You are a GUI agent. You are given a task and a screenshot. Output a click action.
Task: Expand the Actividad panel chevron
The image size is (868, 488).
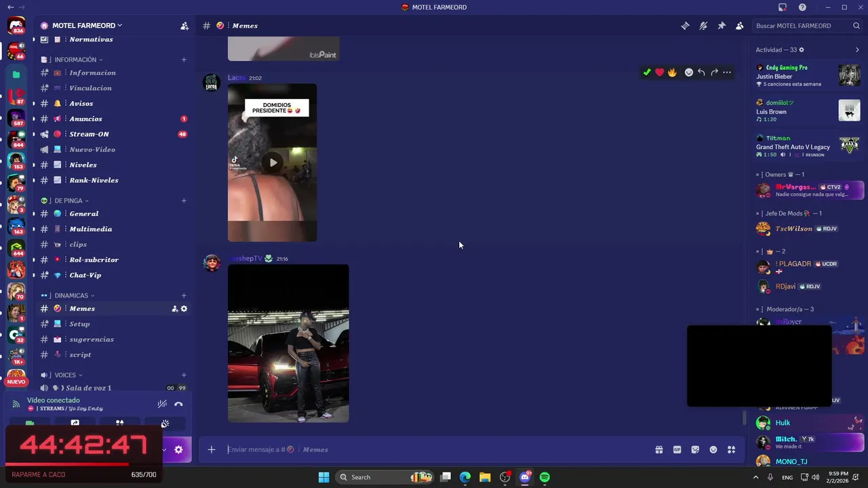click(x=857, y=50)
